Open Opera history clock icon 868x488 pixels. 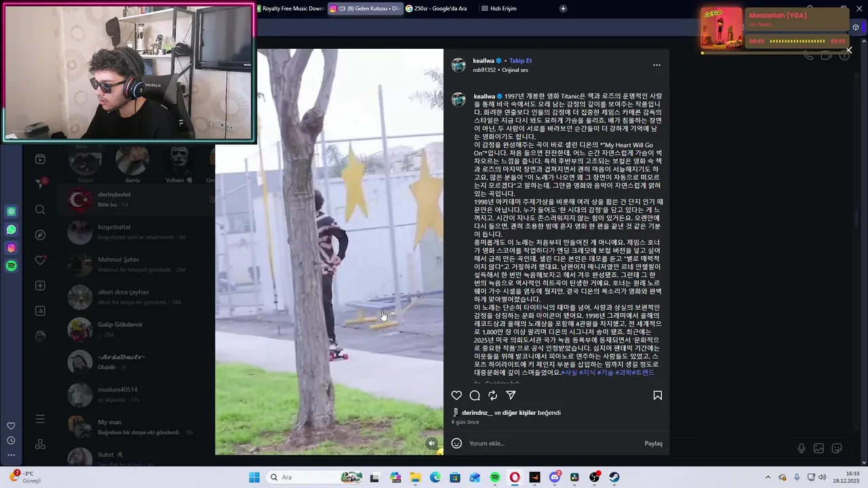[11, 441]
